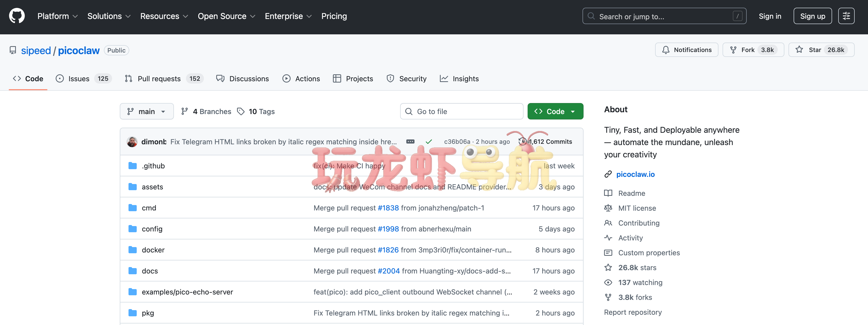Fork the picoclaw repository
The width and height of the screenshot is (868, 325).
click(753, 50)
